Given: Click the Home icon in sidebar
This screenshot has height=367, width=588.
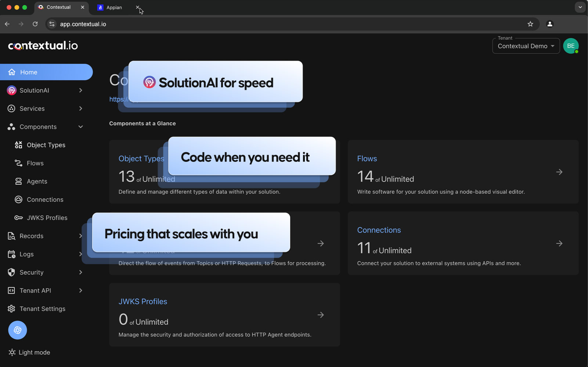Looking at the screenshot, I should (12, 72).
